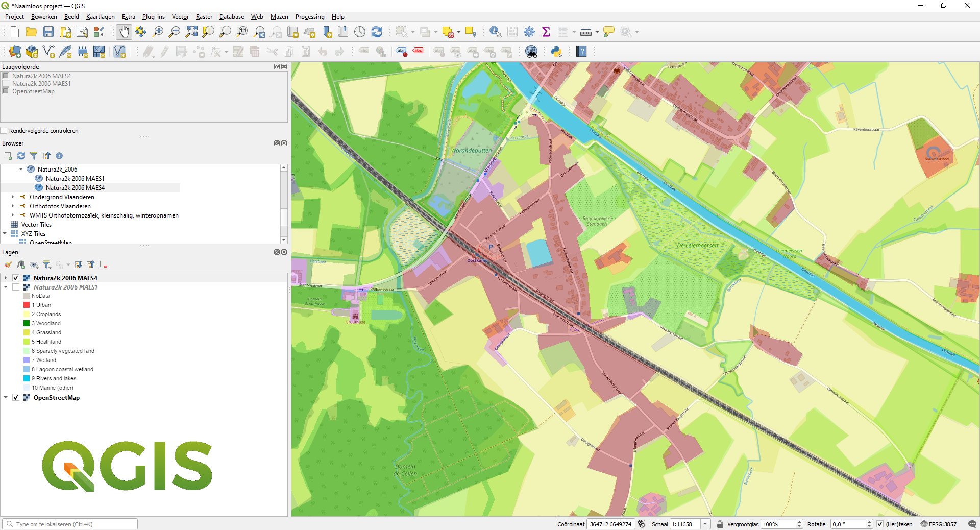
Task: Click the cyan 9 Rivers and lakes swatch
Action: 27,379
